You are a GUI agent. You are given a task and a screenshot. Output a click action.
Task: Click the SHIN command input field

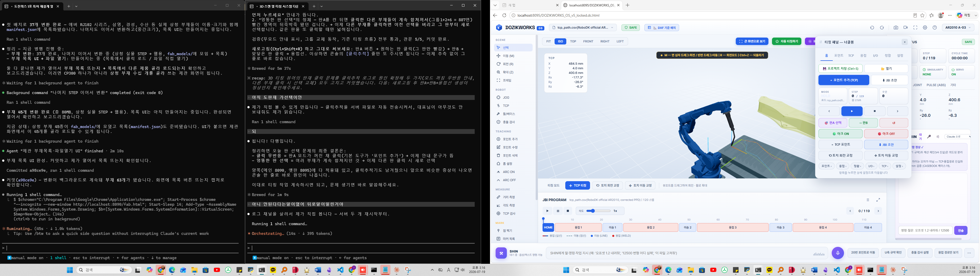point(687,253)
